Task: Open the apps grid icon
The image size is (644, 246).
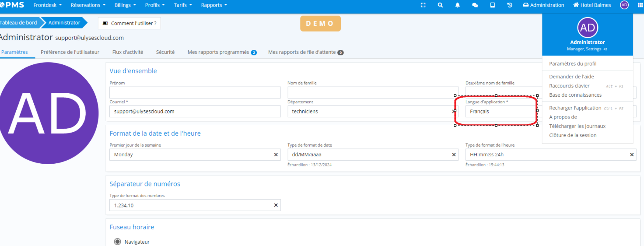Action: click(x=640, y=5)
